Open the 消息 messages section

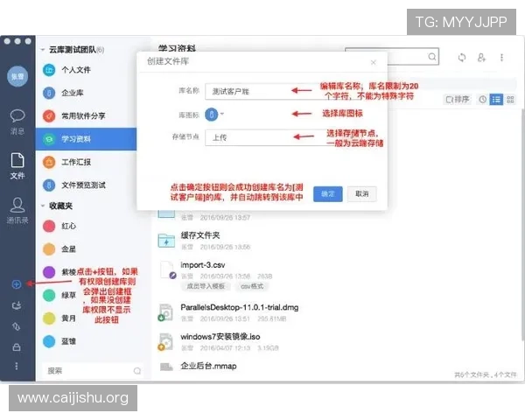click(17, 122)
